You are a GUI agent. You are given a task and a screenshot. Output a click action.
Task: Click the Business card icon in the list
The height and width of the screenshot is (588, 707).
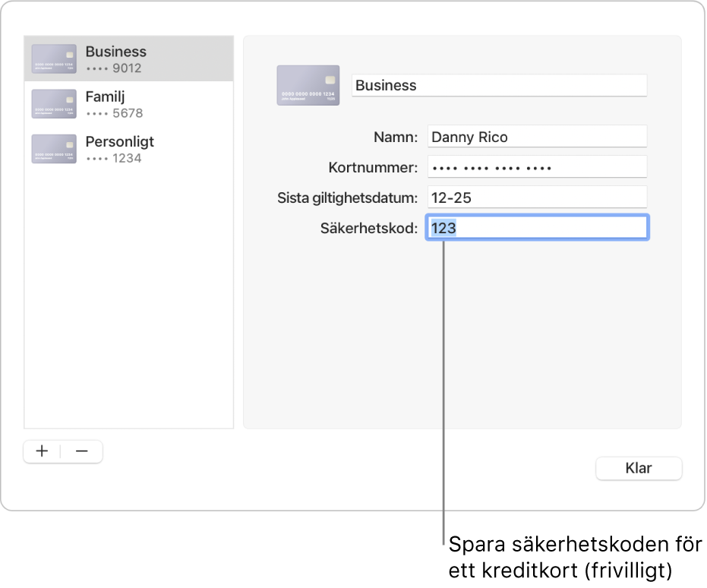54,59
